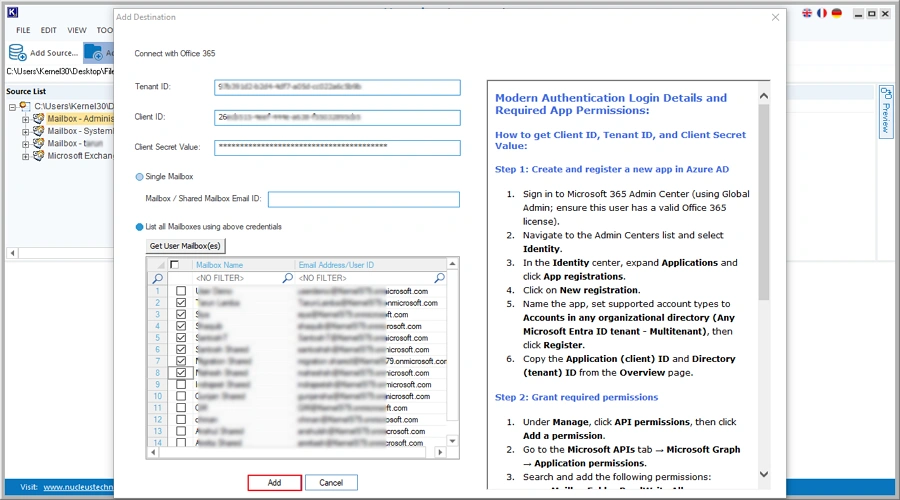Viewport: 900px width, 500px height.
Task: Click the help panel vertical scrollbar thumb
Action: pyautogui.click(x=763, y=202)
